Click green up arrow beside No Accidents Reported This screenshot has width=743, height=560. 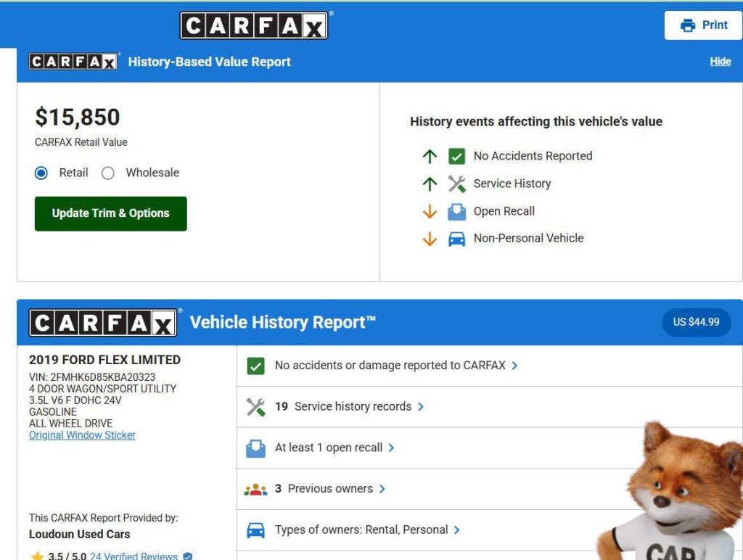(x=430, y=156)
